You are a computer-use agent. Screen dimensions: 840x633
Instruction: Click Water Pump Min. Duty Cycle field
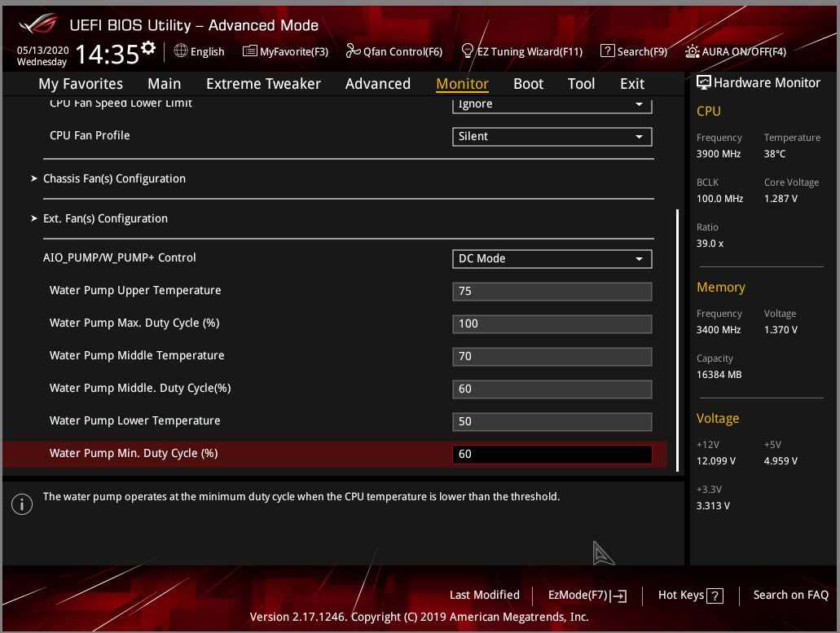pyautogui.click(x=552, y=455)
